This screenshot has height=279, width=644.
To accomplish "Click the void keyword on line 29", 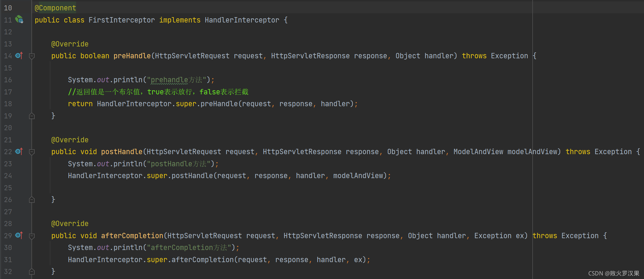I will 89,236.
